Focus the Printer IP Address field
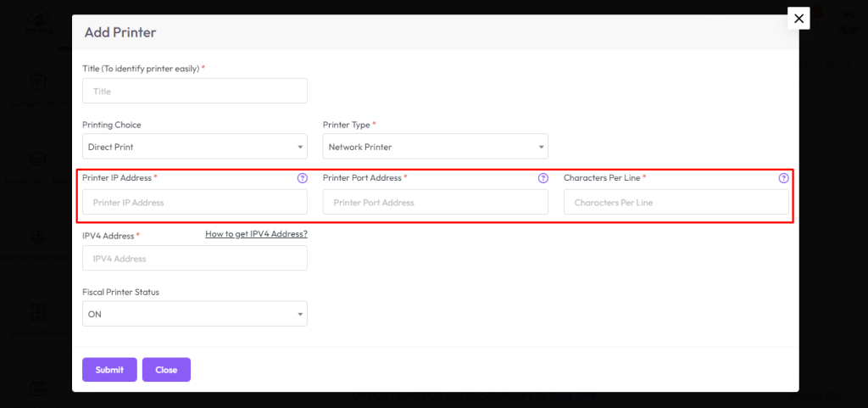The image size is (868, 408). coord(195,202)
